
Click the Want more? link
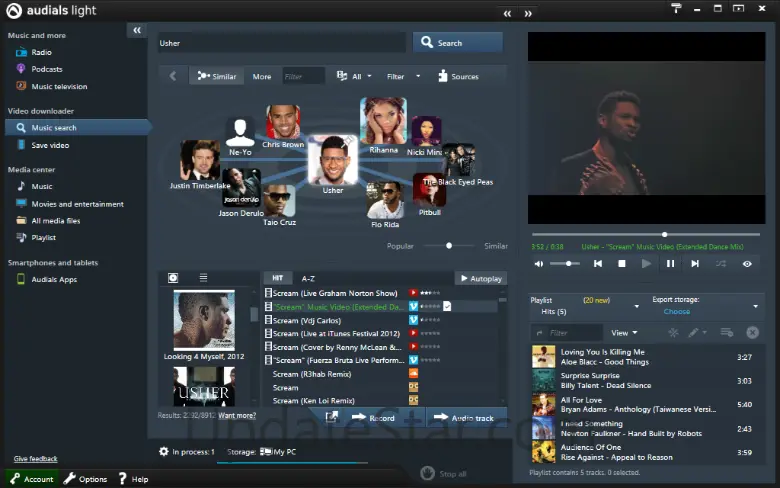(x=237, y=415)
